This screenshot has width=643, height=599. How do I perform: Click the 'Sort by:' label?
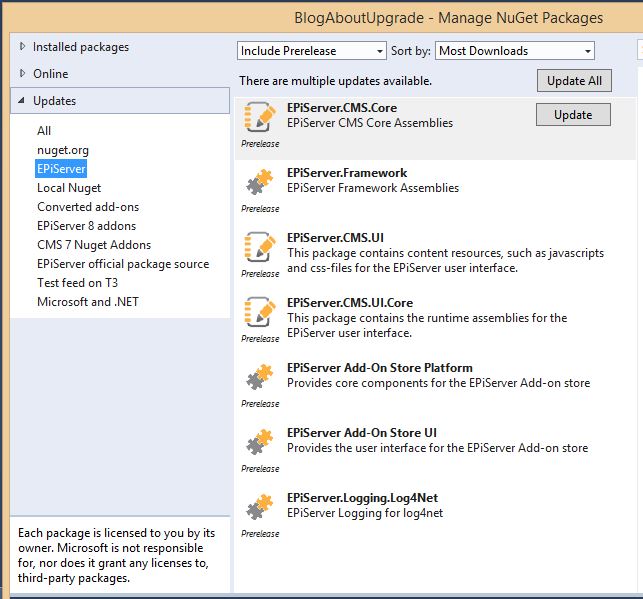410,51
